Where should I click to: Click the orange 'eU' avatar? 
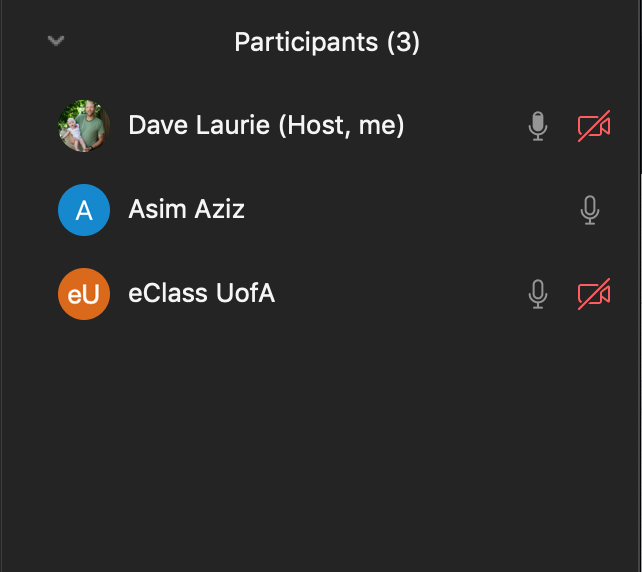tap(84, 294)
